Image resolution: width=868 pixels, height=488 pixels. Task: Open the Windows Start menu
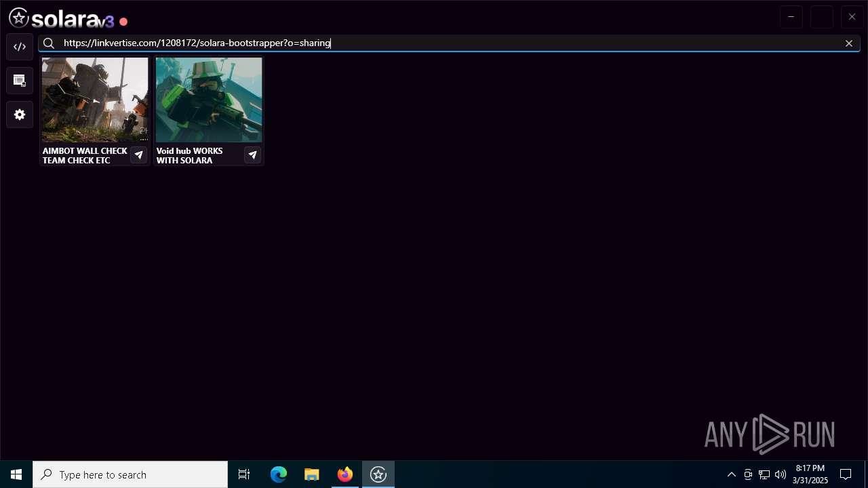[16, 474]
